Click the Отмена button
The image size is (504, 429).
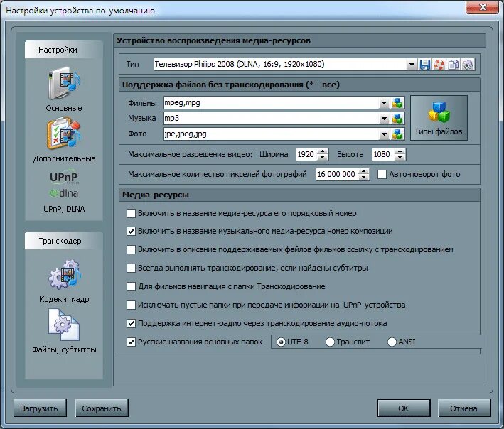[x=463, y=408]
